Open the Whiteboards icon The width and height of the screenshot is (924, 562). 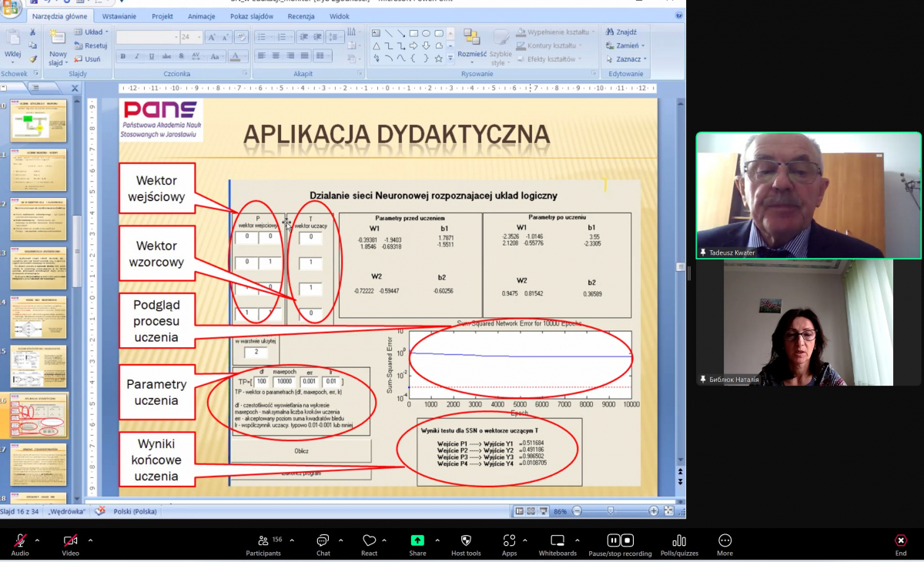coord(557,540)
